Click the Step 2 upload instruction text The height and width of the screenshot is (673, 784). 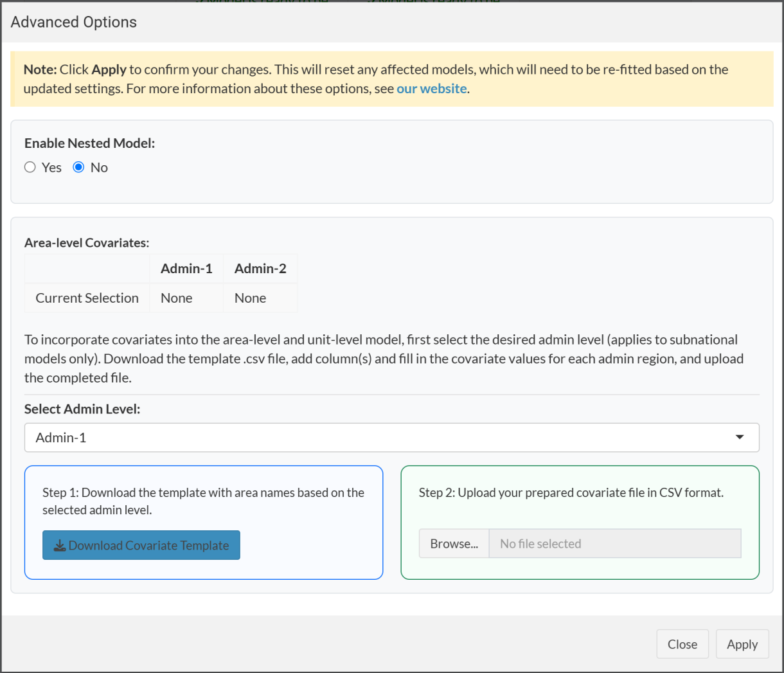click(x=571, y=493)
